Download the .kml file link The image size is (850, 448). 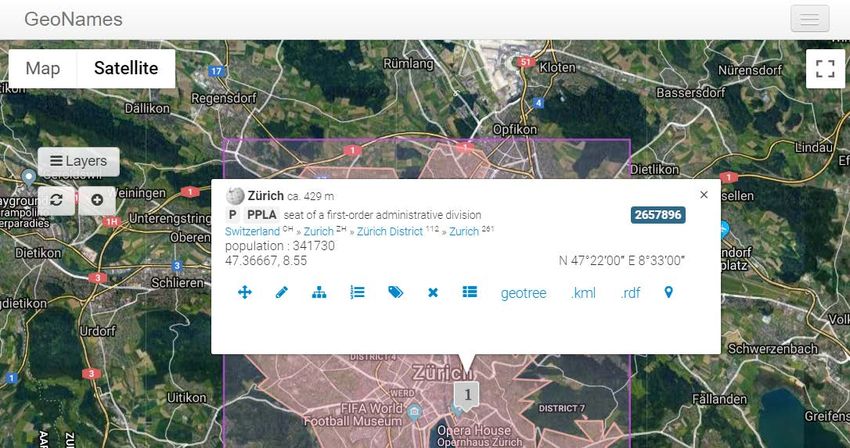(583, 293)
